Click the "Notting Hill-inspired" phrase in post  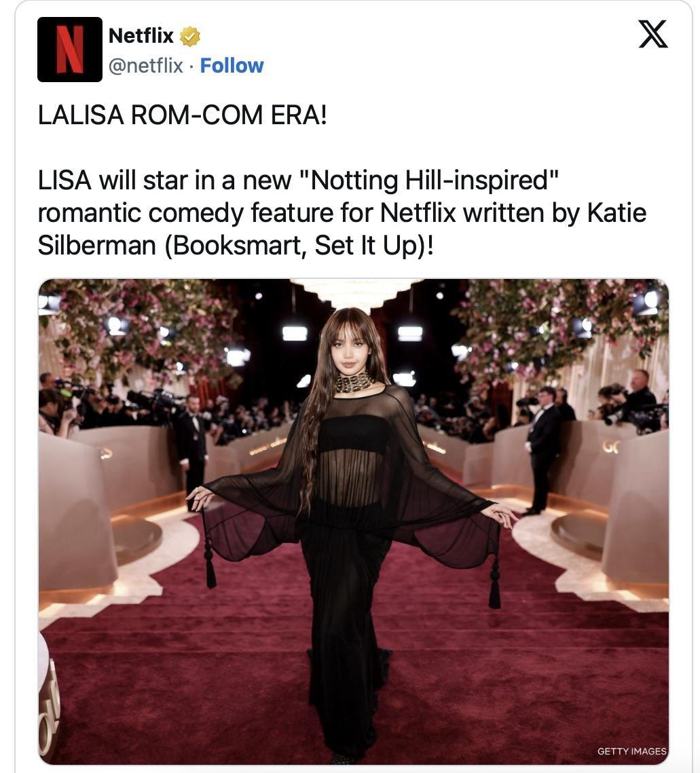coord(429,181)
